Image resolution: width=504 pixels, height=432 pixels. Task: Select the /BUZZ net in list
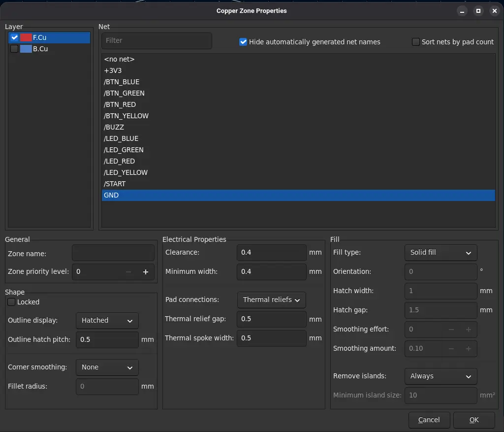coord(114,127)
